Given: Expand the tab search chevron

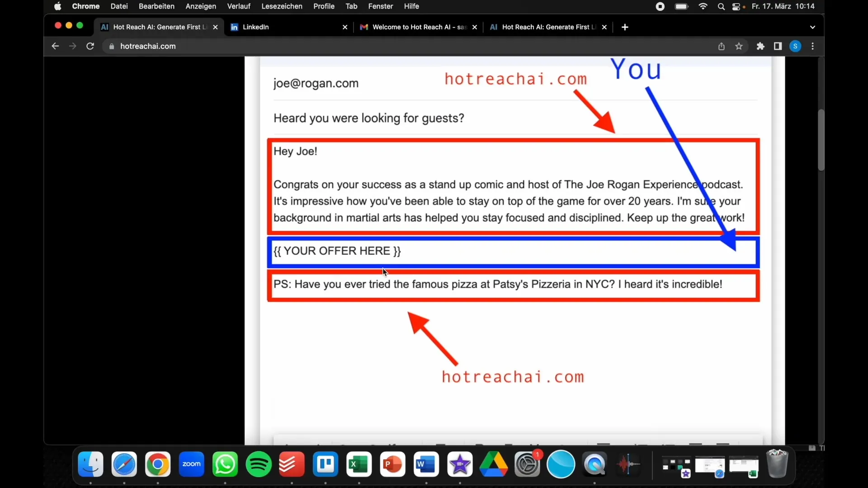Looking at the screenshot, I should [x=812, y=27].
